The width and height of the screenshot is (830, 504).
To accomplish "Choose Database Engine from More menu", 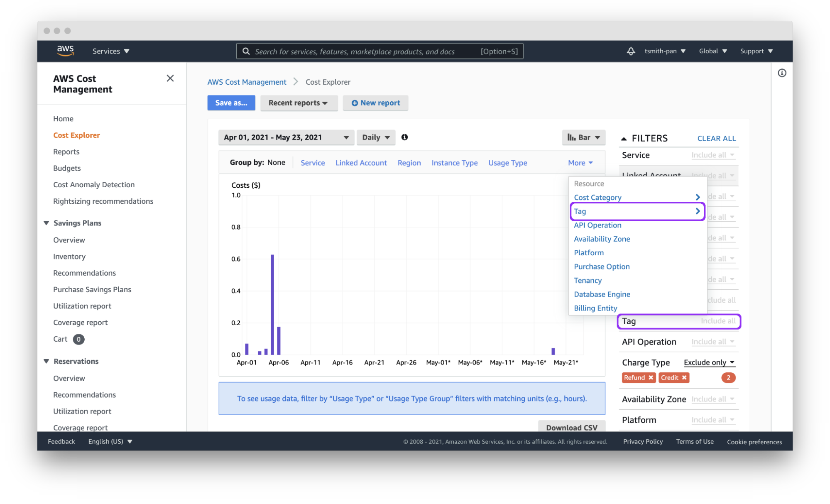I will [602, 294].
